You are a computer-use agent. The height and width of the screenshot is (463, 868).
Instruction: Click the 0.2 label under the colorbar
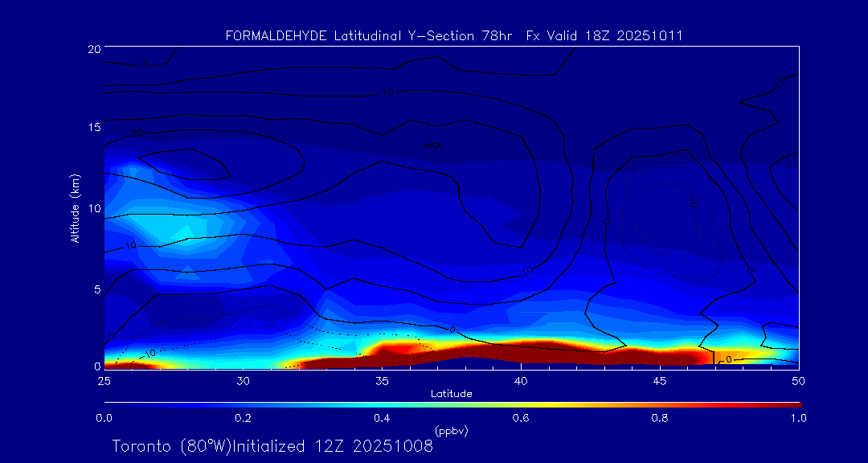coord(243,418)
